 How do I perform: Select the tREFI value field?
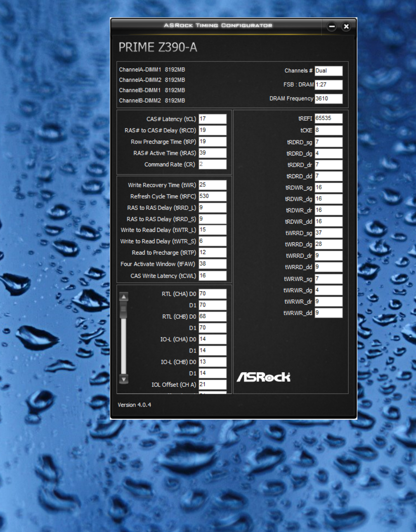coord(329,118)
